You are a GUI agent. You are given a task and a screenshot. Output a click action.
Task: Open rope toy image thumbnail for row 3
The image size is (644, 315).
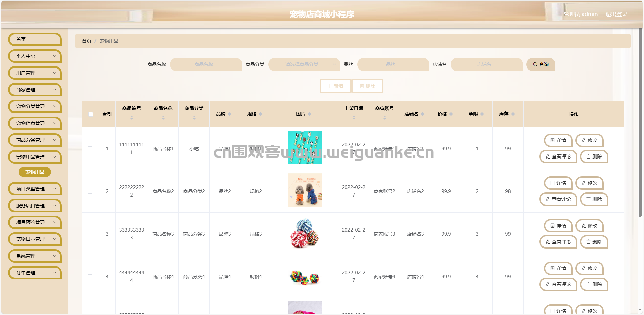(x=305, y=233)
